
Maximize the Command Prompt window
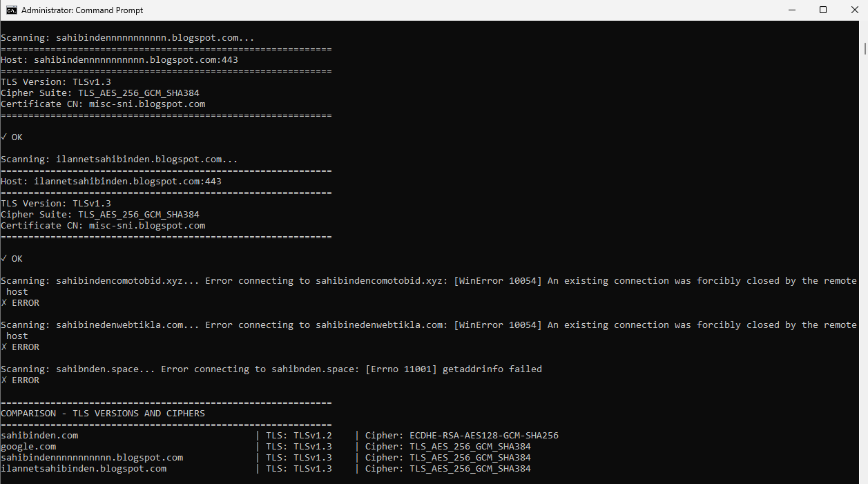click(822, 10)
